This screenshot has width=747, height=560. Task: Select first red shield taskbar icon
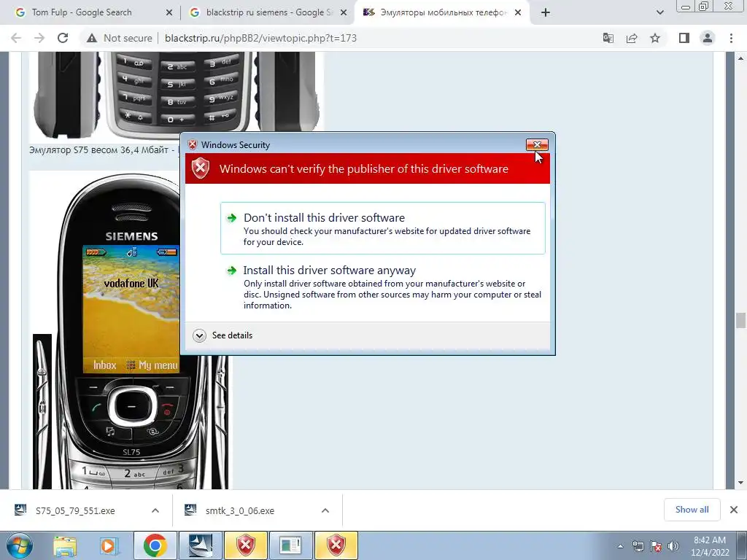246,545
